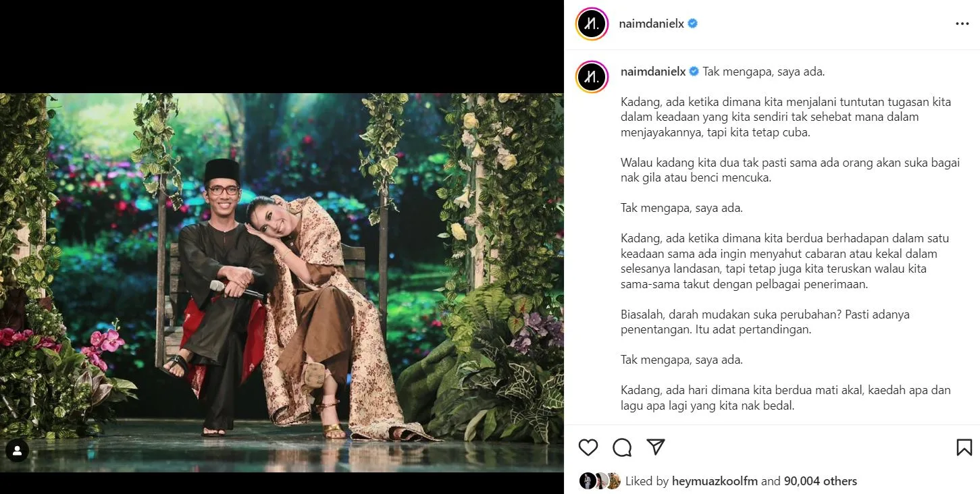Click the middle liker avatar thumbnail
The width and height of the screenshot is (980, 494).
(x=600, y=481)
